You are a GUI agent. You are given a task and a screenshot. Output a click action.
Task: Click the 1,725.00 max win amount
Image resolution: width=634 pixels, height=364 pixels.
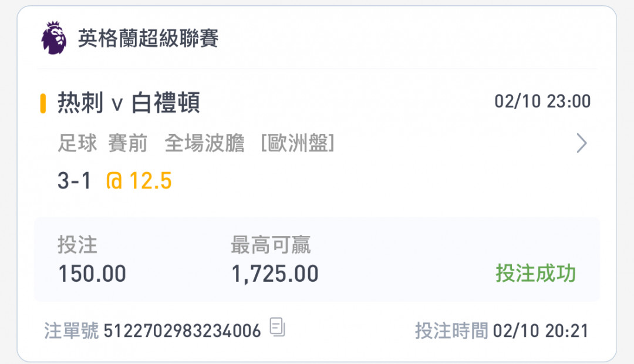tap(275, 274)
